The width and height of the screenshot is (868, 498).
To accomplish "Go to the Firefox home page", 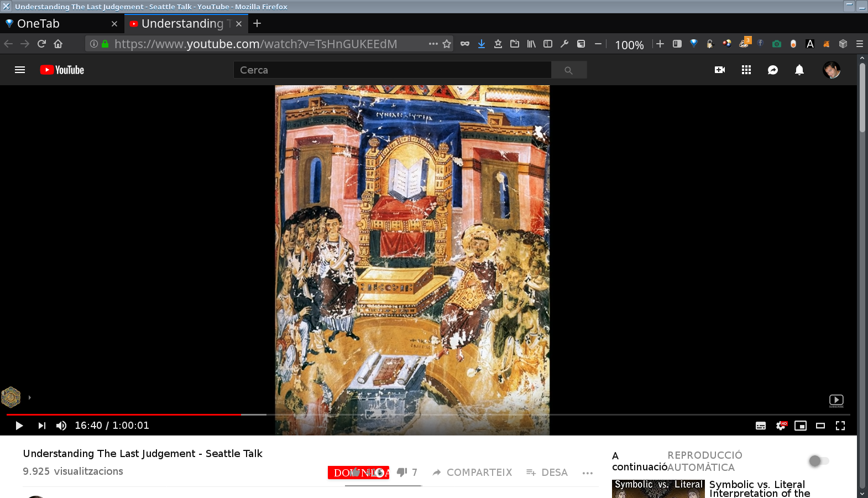I will (x=58, y=44).
